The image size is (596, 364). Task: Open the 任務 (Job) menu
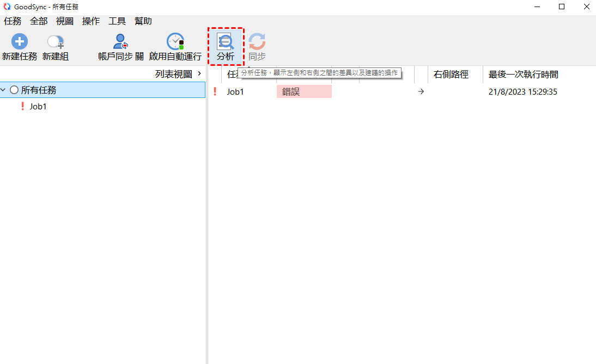coord(13,21)
